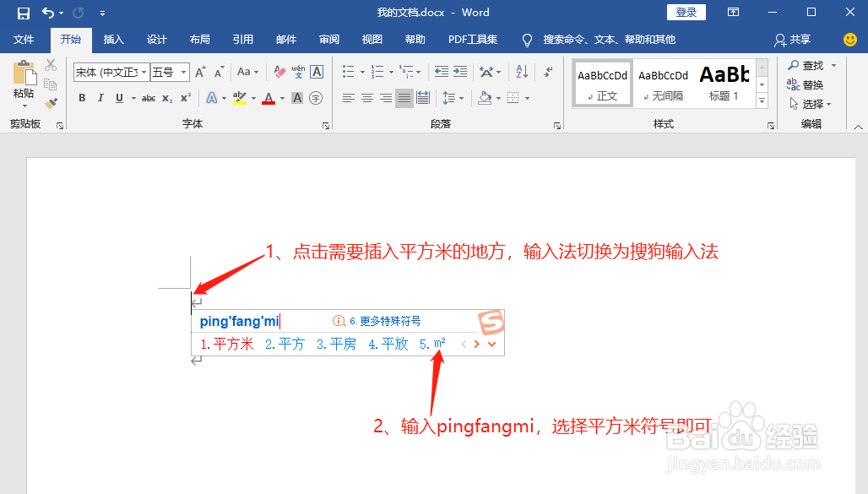This screenshot has height=494, width=868.
Task: Copy selection with the copy icon
Action: (51, 84)
